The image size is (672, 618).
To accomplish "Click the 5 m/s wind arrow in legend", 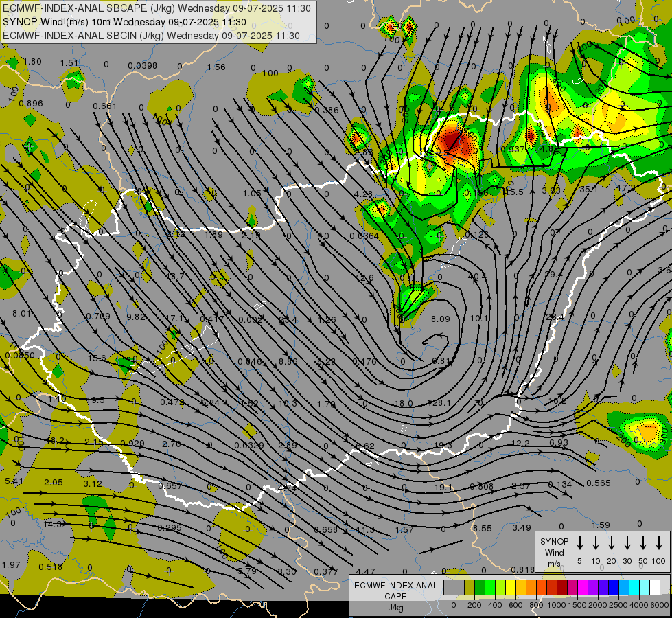I will [579, 543].
